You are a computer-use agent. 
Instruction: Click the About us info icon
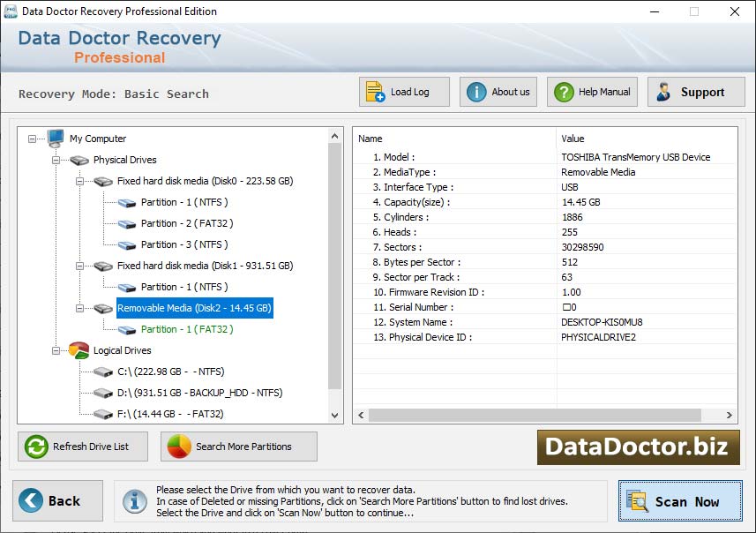click(476, 92)
